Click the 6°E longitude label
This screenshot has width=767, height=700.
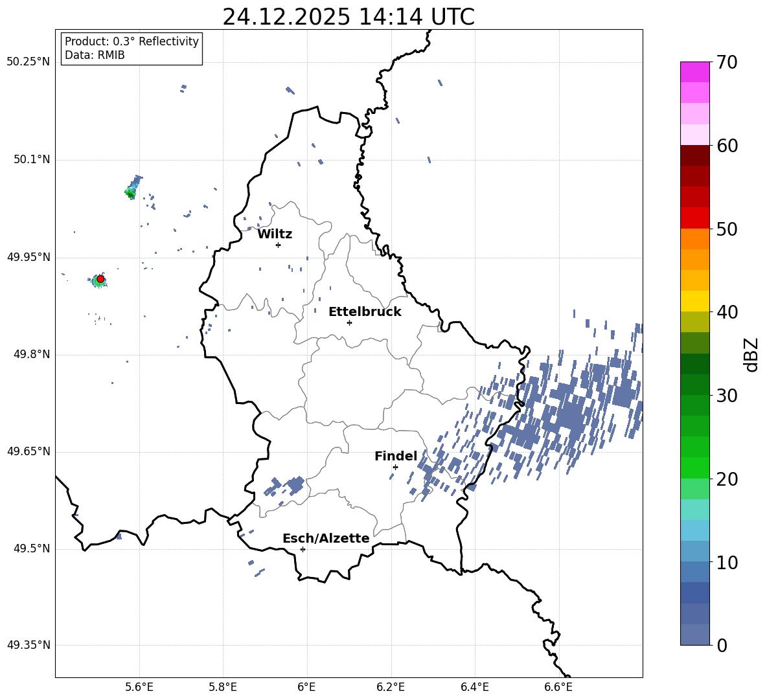coord(306,687)
